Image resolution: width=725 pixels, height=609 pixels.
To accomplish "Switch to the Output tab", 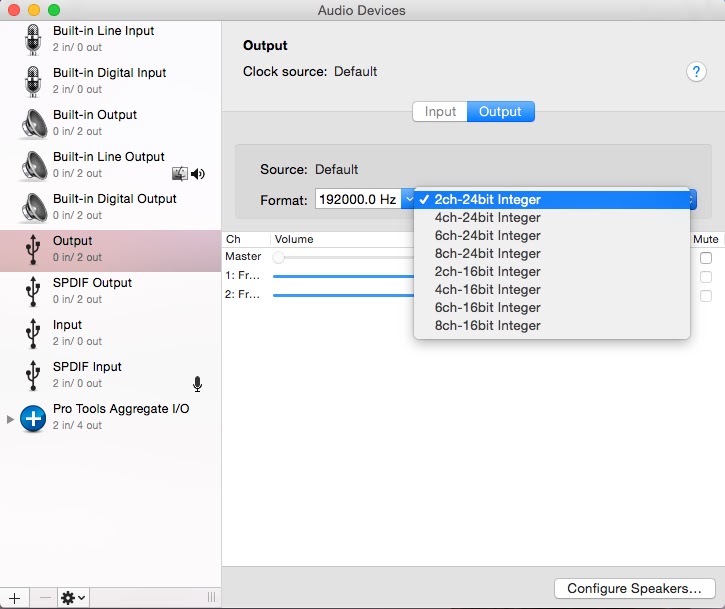I will point(501,112).
